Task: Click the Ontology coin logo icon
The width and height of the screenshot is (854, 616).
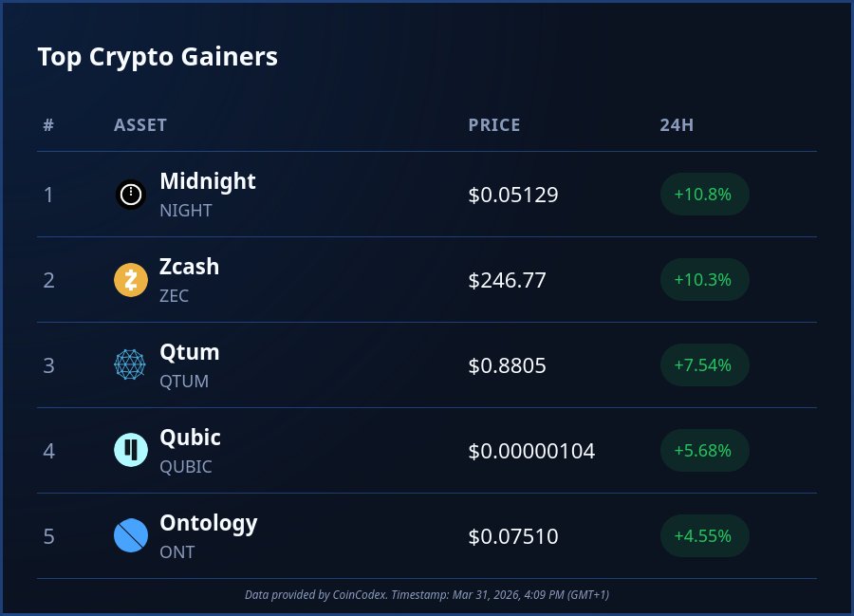Action: click(131, 536)
